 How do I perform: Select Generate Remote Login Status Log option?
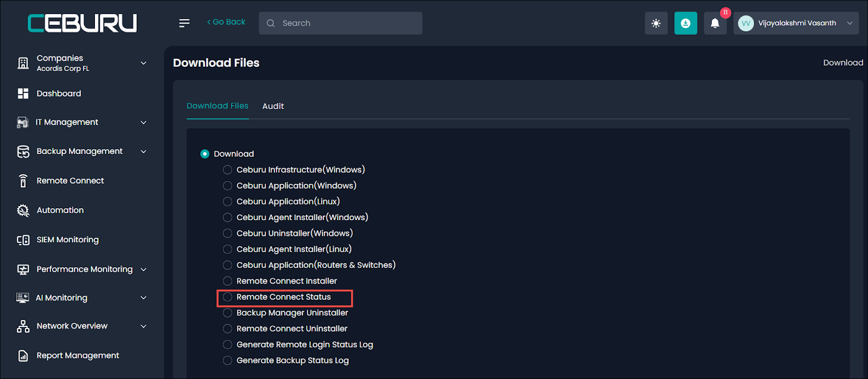click(x=227, y=345)
